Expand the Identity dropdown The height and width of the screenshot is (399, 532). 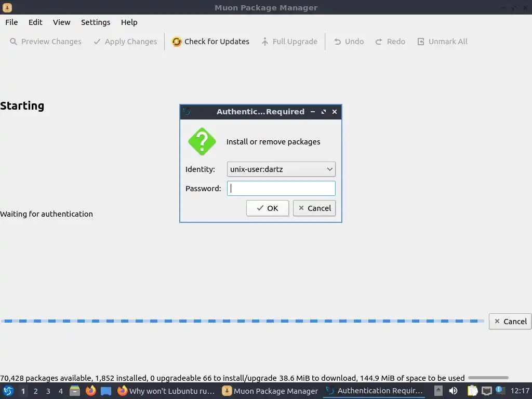281,169
